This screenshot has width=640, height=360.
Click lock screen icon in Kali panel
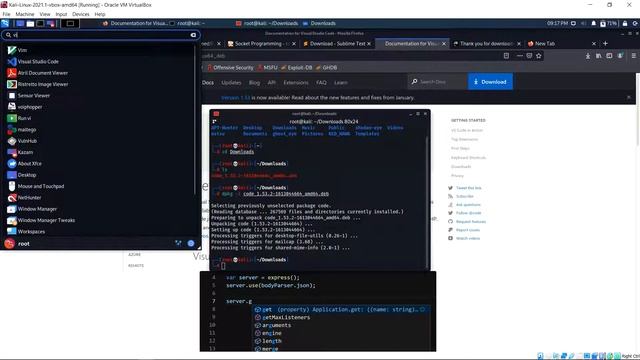click(624, 24)
